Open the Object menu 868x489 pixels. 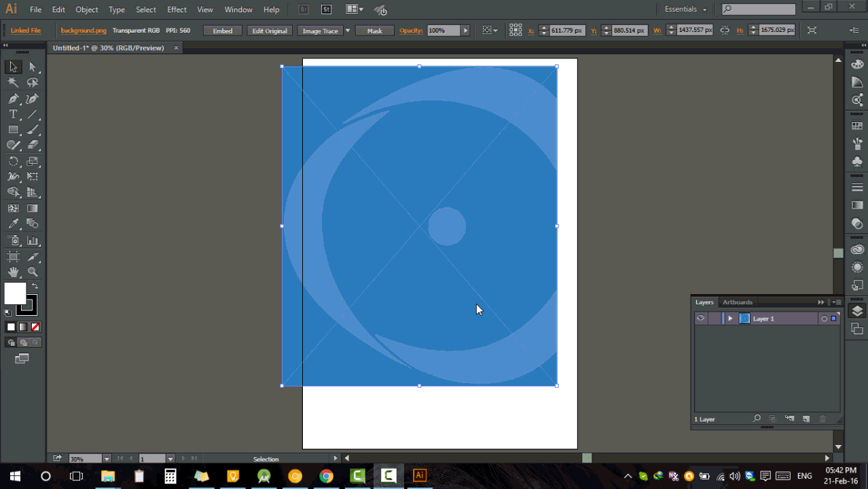tap(87, 10)
